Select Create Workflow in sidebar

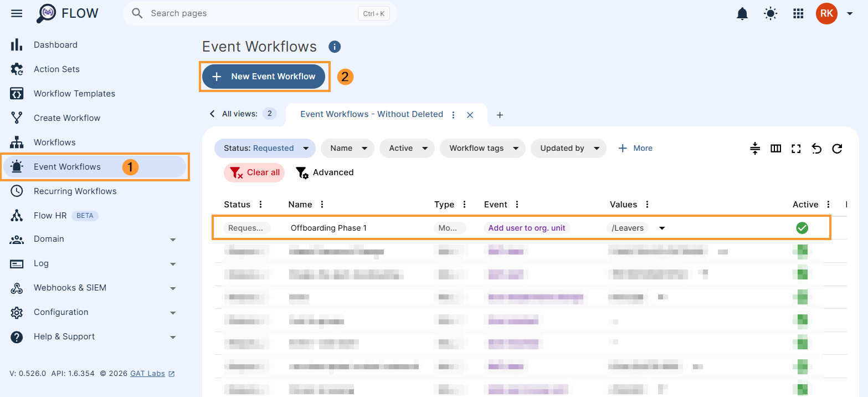(95, 118)
